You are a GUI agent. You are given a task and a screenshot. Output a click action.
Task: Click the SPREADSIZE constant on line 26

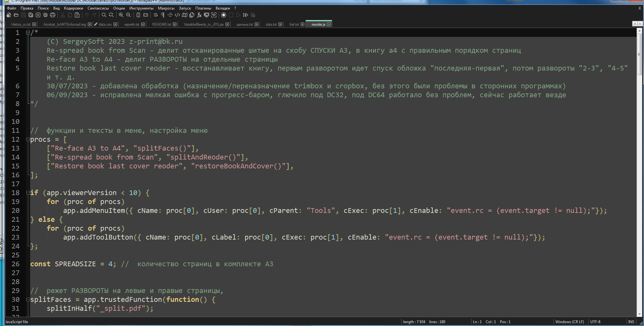tap(75, 264)
